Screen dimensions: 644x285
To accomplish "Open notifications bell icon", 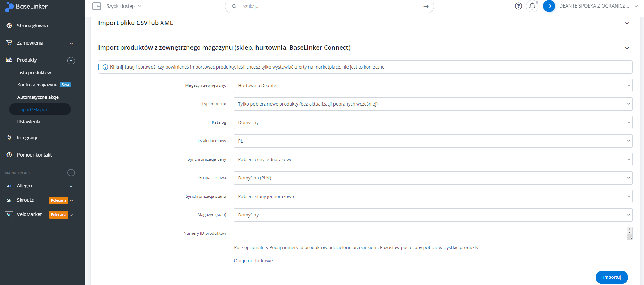I will point(532,6).
